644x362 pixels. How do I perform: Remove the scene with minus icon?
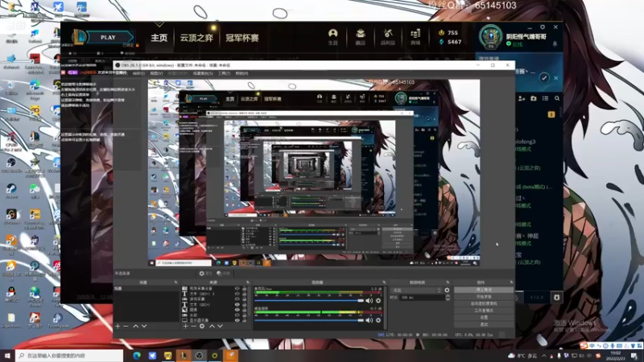coord(126,326)
